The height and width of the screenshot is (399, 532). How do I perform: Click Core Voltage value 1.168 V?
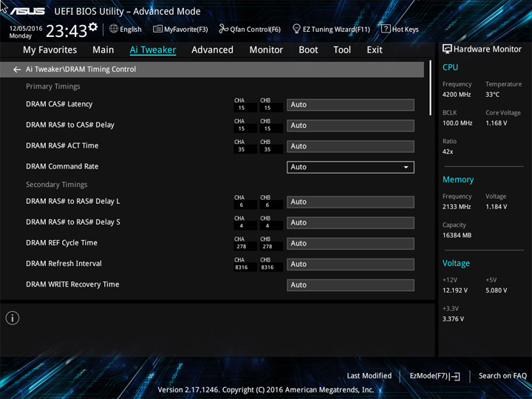click(496, 123)
